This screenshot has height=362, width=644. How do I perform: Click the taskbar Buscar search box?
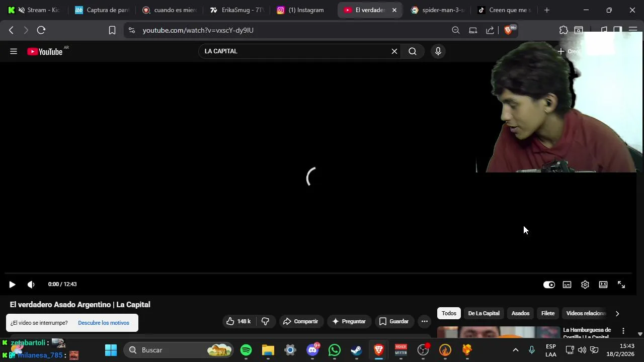point(179,350)
